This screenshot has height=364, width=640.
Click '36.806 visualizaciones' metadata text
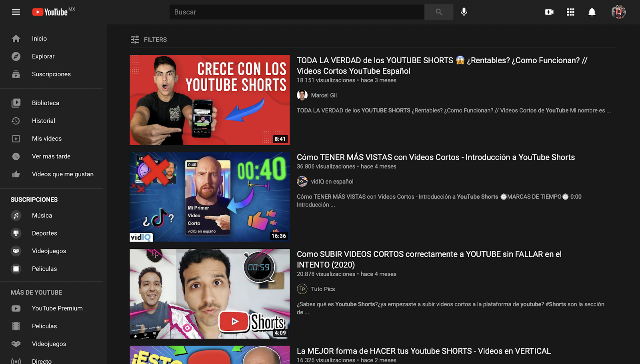pos(326,166)
